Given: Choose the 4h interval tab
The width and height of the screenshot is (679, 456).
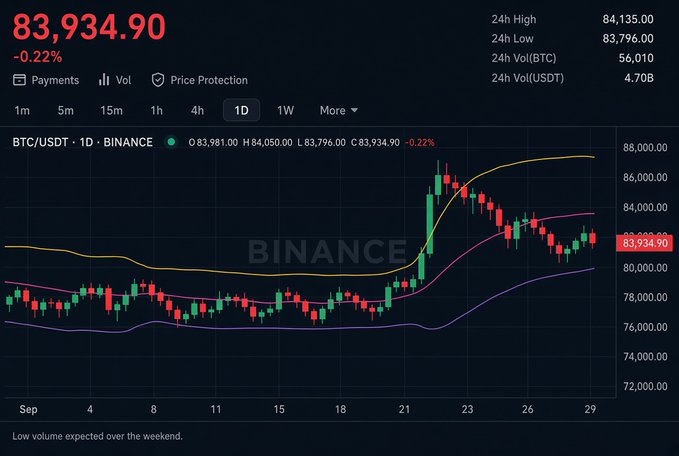Looking at the screenshot, I should [x=197, y=110].
